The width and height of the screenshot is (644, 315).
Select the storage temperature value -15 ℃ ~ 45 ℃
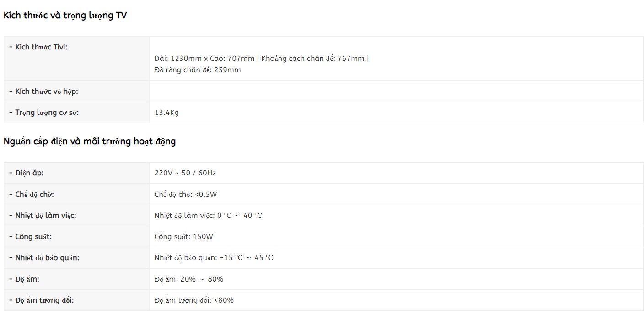click(246, 258)
